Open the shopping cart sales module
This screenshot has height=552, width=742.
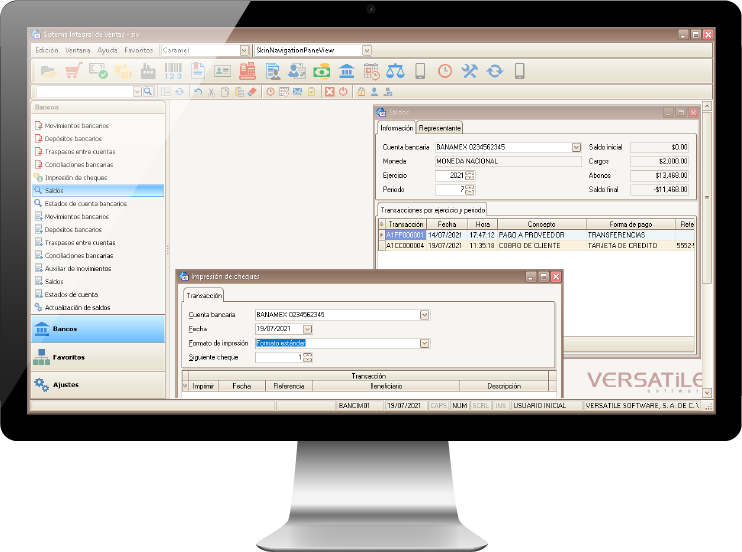point(73,71)
